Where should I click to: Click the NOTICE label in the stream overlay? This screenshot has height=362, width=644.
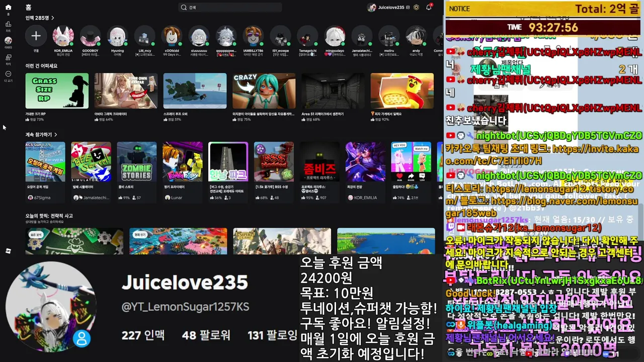tap(459, 9)
